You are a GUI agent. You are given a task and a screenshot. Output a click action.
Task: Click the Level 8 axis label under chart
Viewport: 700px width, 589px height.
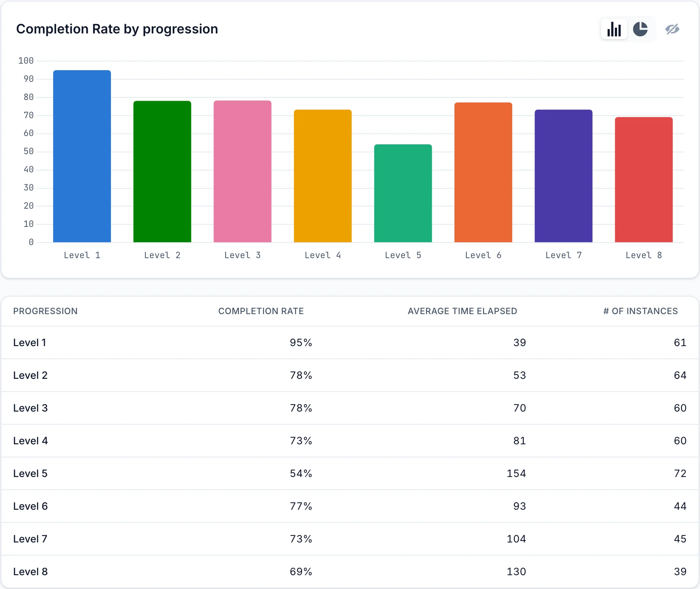(644, 255)
